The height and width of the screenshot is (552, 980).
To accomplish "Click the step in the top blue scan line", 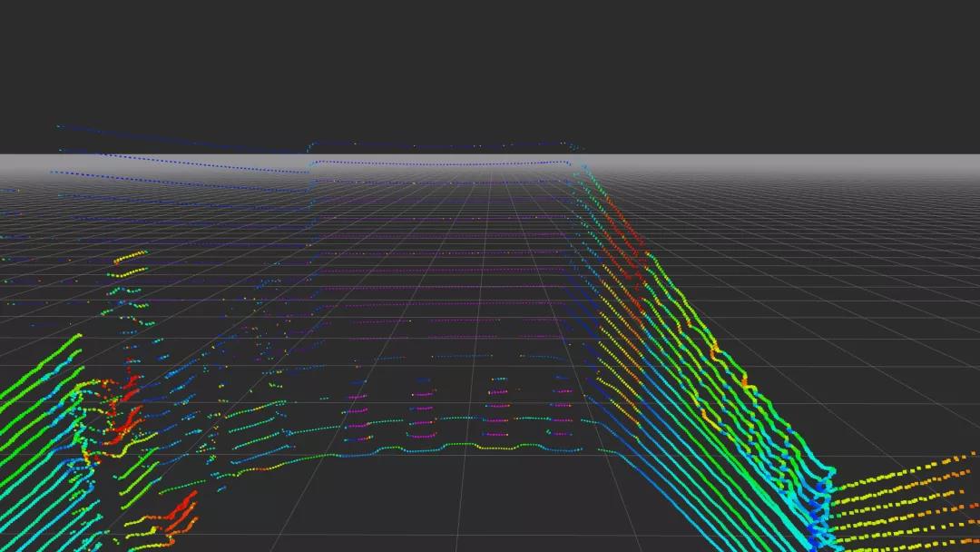I will (309, 145).
